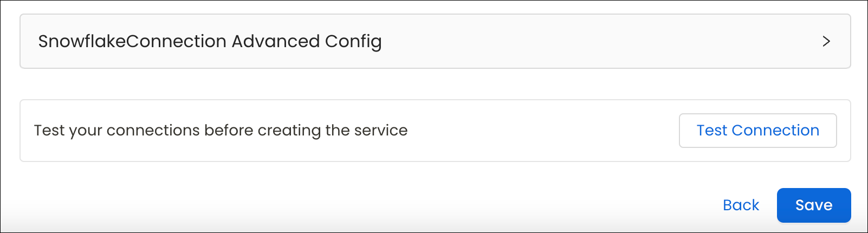Click the SnowflakeConnection Advanced Config title
This screenshot has width=868, height=233.
click(210, 41)
